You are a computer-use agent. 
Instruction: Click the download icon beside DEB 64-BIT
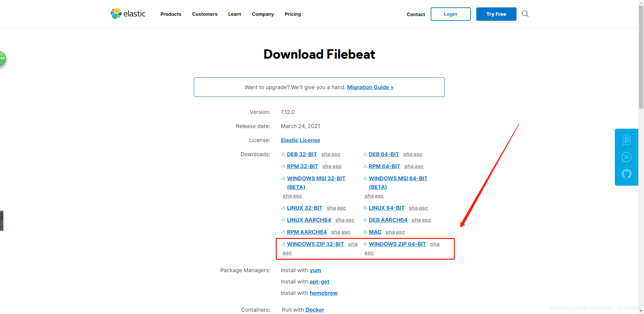[x=365, y=154]
